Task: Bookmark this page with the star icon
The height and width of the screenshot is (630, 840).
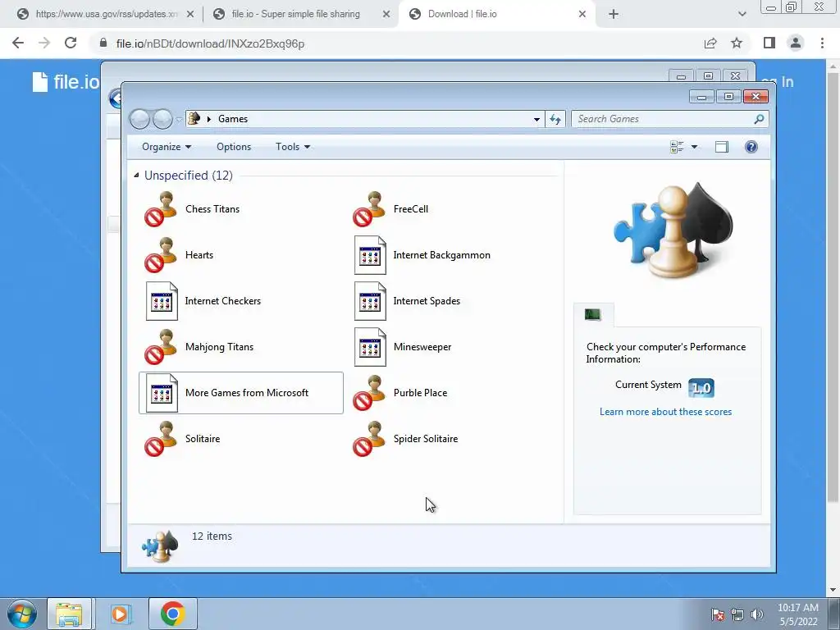Action: pos(737,43)
